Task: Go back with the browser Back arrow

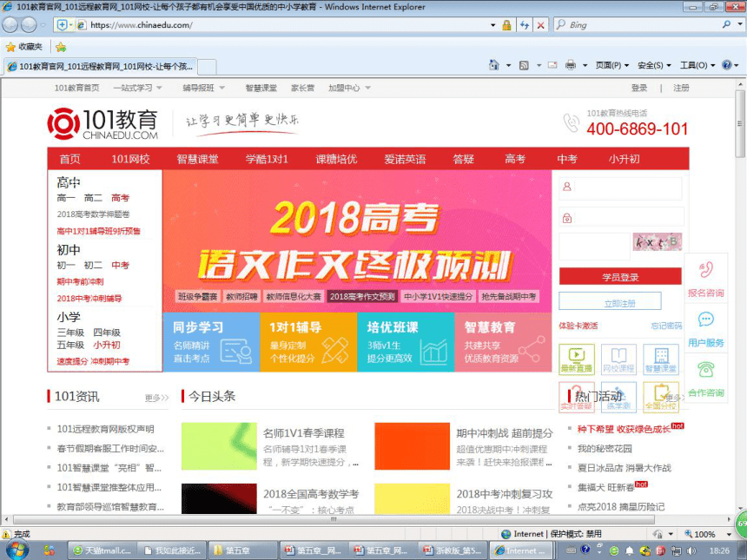Action: [10, 25]
